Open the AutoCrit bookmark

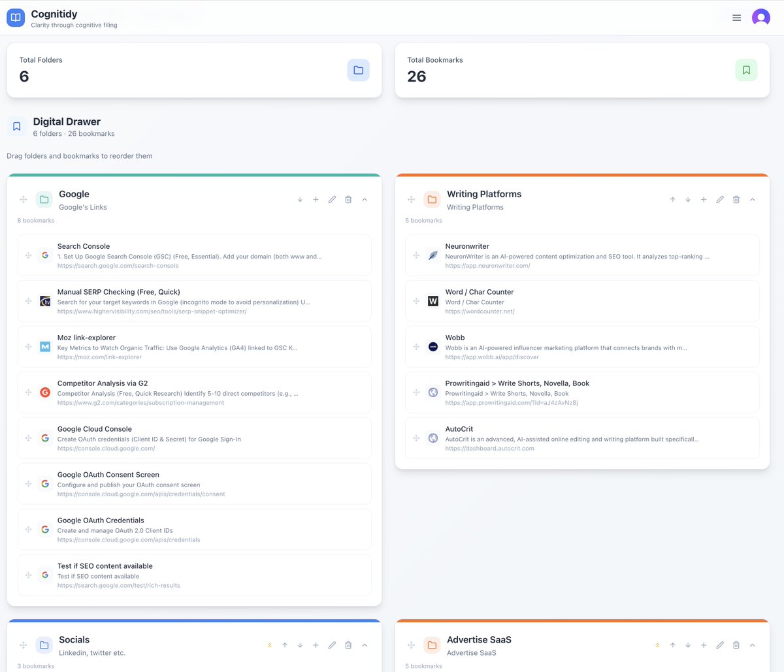(x=582, y=438)
